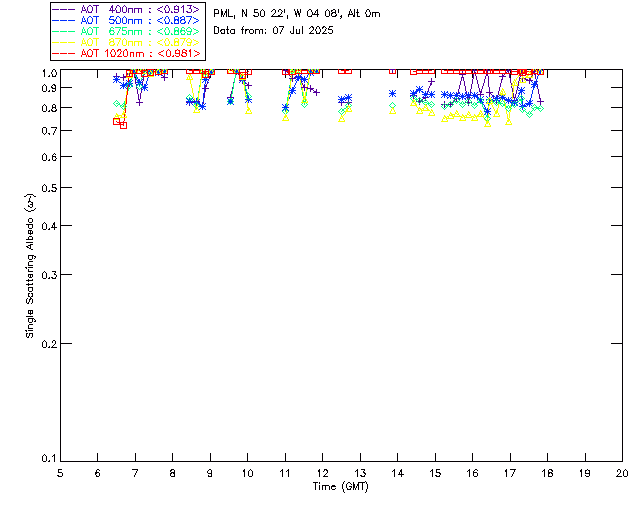Click the x-axis label 19
This screenshot has height=512, width=640.
click(585, 473)
